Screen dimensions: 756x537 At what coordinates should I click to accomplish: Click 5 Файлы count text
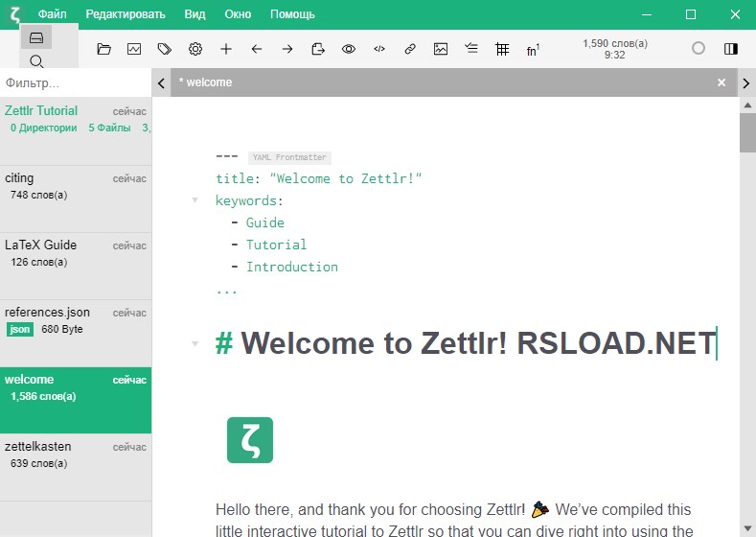point(109,128)
